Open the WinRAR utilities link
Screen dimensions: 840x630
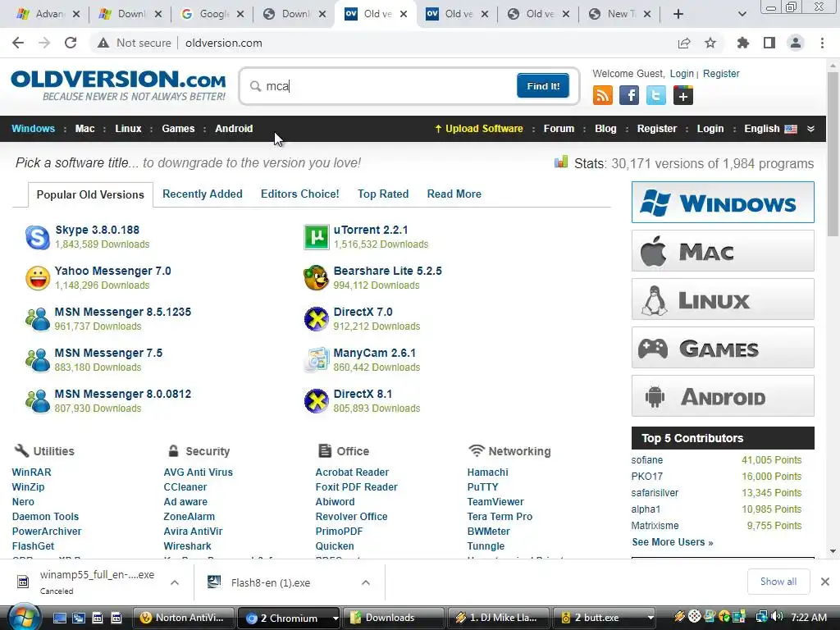pos(32,472)
